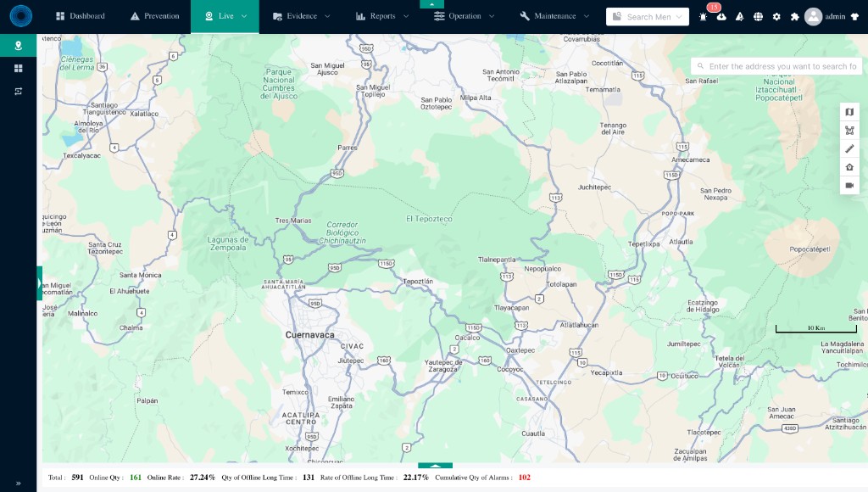Click the admin username label
This screenshot has height=492, width=868.
click(835, 17)
